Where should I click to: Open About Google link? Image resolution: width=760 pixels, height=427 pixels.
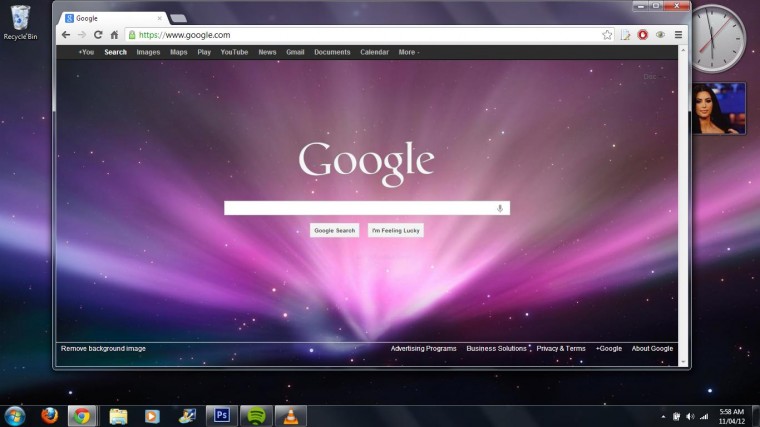pyautogui.click(x=652, y=348)
